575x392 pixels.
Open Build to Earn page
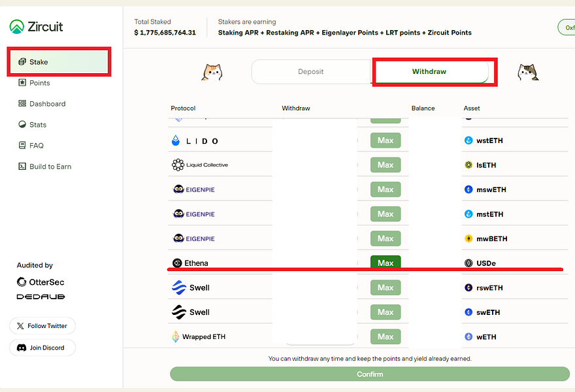[x=44, y=167]
